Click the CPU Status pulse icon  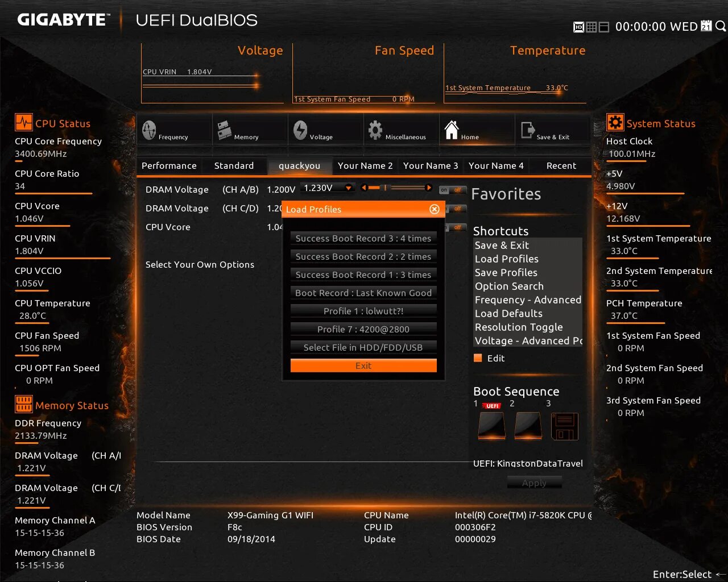(24, 123)
